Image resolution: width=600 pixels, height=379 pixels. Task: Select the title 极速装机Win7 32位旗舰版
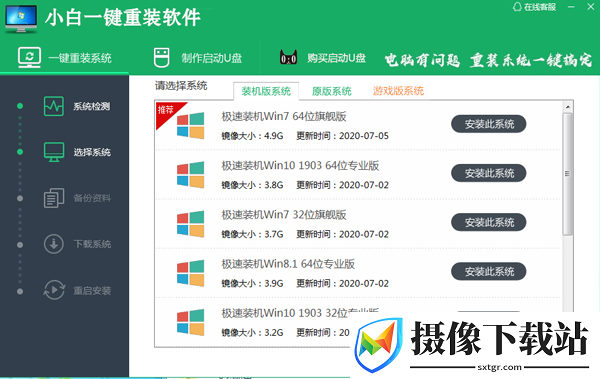tap(284, 215)
